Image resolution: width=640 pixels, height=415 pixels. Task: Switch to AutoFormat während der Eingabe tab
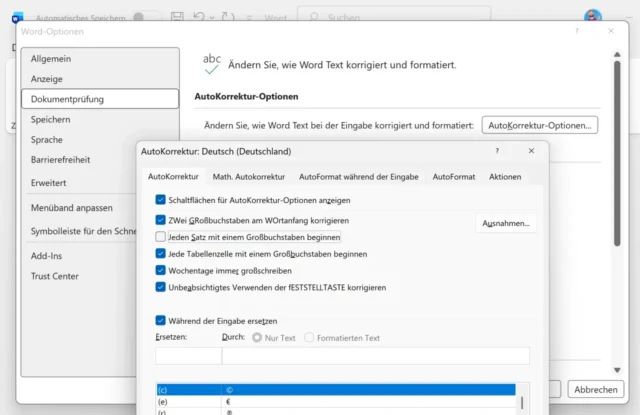coord(359,177)
